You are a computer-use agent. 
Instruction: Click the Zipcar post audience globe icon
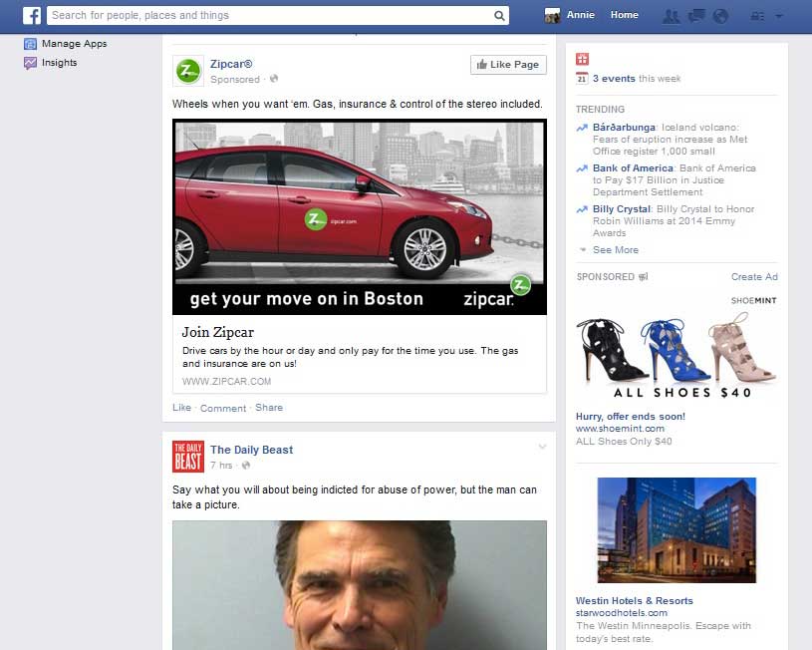274,79
